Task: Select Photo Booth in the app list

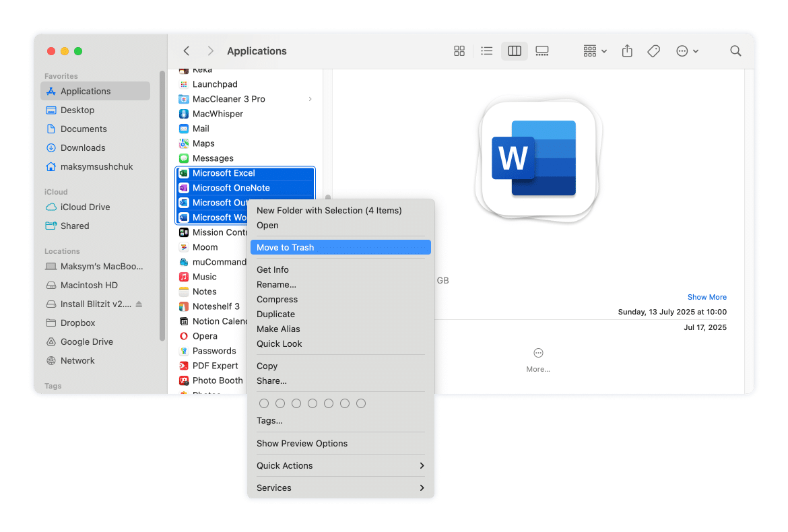Action: coord(211,380)
